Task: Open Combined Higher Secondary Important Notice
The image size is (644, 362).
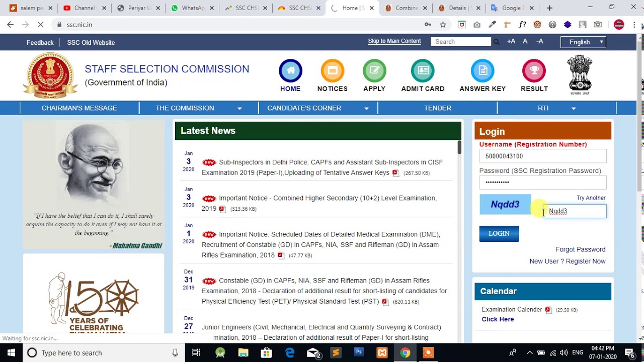Action: point(319,203)
